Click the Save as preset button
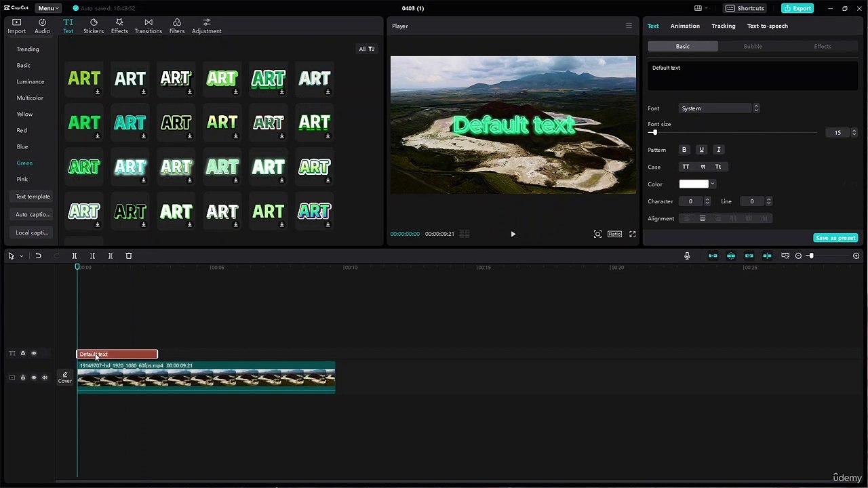Image resolution: width=868 pixels, height=488 pixels. click(835, 238)
